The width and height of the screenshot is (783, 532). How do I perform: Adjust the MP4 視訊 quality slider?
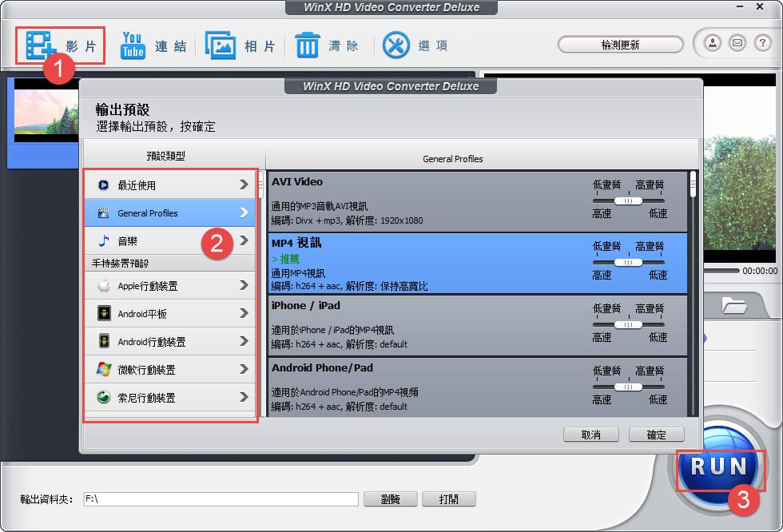[x=628, y=262]
